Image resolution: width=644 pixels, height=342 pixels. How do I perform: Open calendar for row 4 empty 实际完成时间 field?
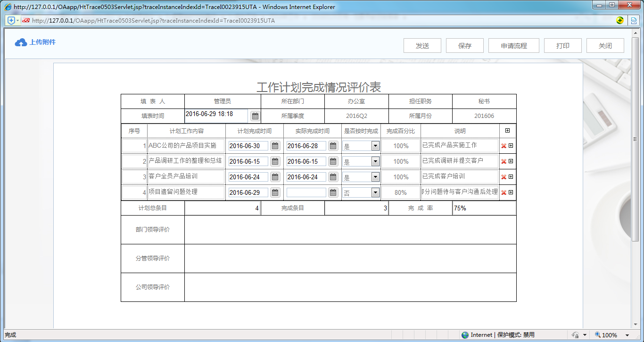(333, 192)
